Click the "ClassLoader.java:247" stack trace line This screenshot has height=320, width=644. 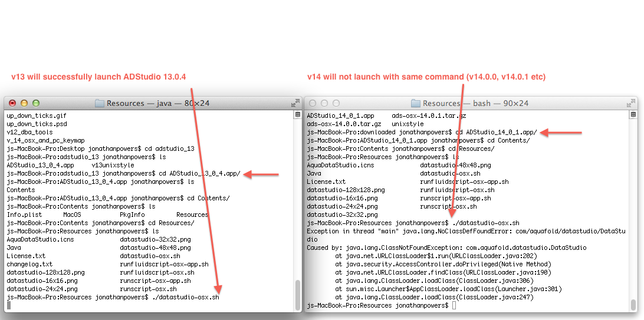434,297
